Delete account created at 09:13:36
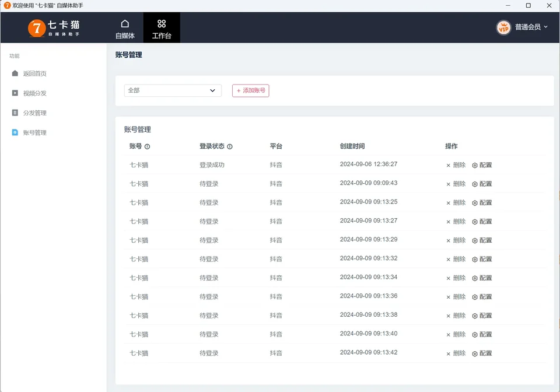560x392 pixels. [x=456, y=297]
